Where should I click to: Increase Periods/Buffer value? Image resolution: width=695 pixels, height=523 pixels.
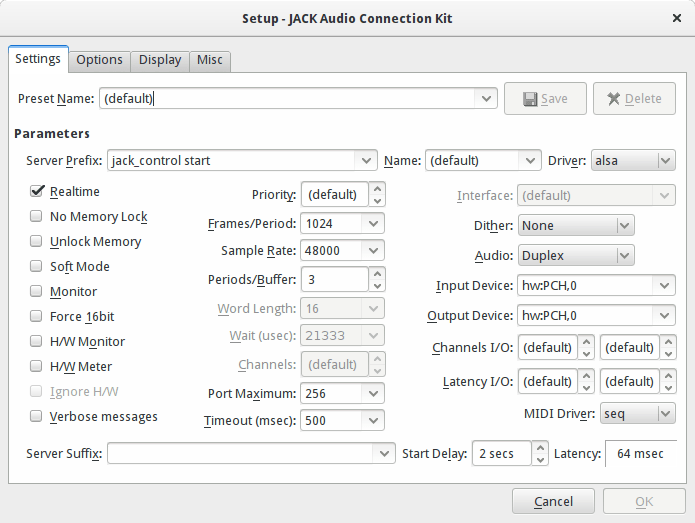(x=377, y=273)
